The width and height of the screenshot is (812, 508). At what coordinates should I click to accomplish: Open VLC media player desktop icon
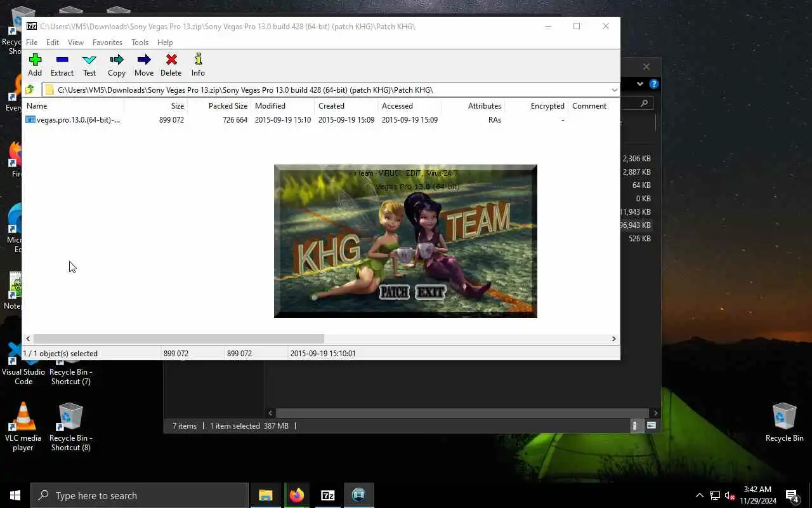click(23, 427)
